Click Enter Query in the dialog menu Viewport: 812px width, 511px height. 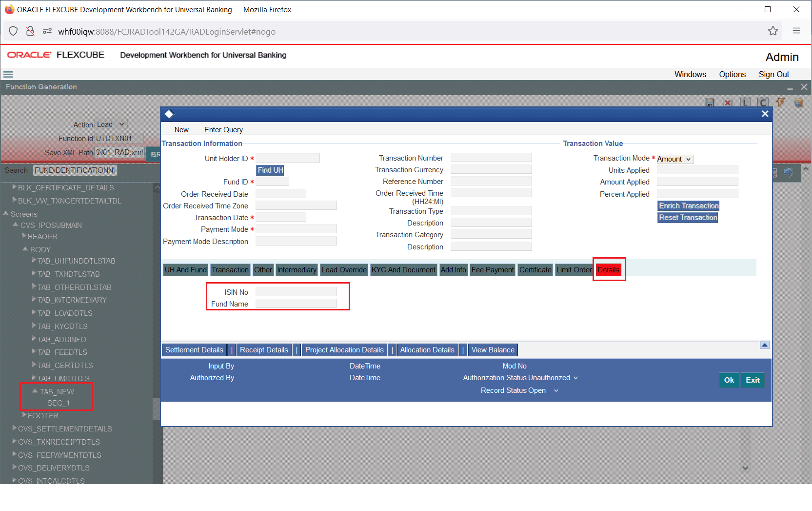coord(223,130)
